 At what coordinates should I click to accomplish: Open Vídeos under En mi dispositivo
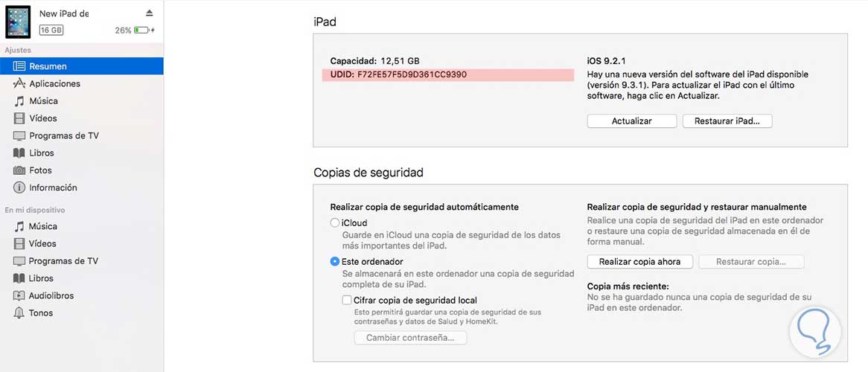tap(42, 243)
